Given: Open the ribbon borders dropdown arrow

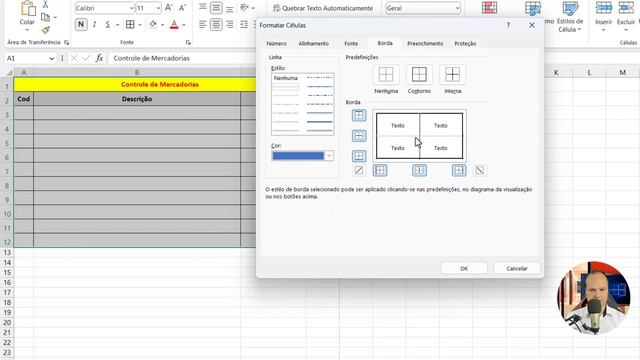Looking at the screenshot, I should point(140,25).
